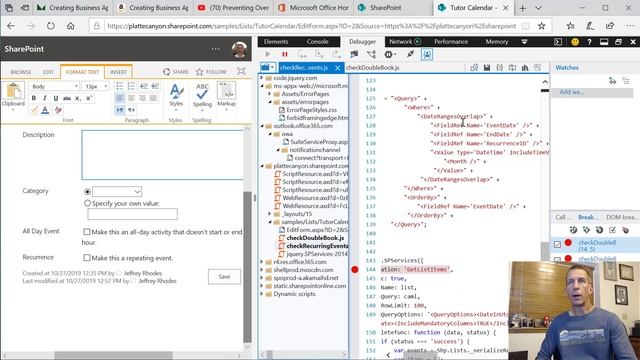
Task: Check the Make this a repeating event box
Action: (87, 258)
